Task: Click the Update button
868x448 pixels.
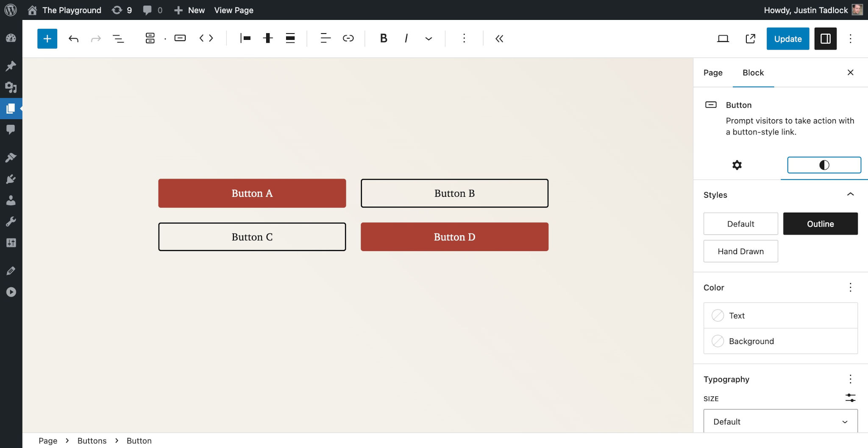Action: pyautogui.click(x=787, y=39)
